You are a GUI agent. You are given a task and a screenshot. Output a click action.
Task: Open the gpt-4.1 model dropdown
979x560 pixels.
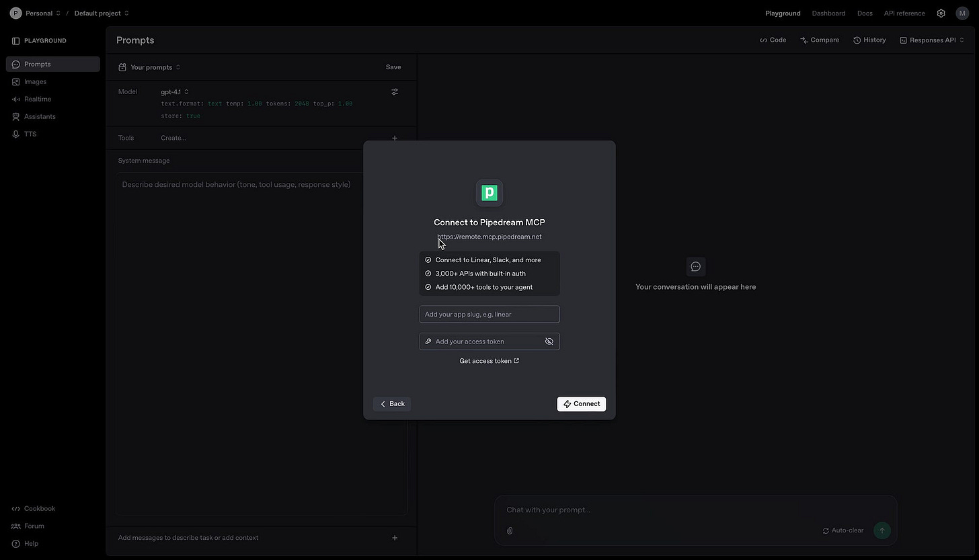click(x=175, y=92)
